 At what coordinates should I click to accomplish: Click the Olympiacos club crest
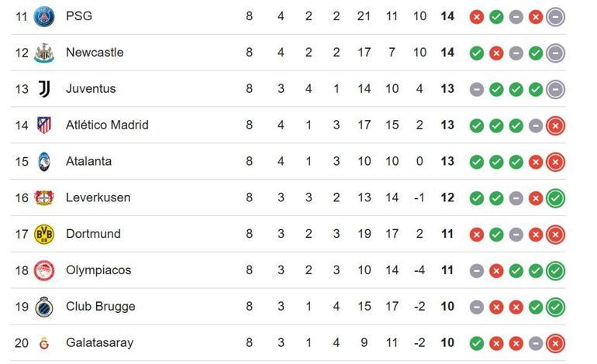coord(44,270)
